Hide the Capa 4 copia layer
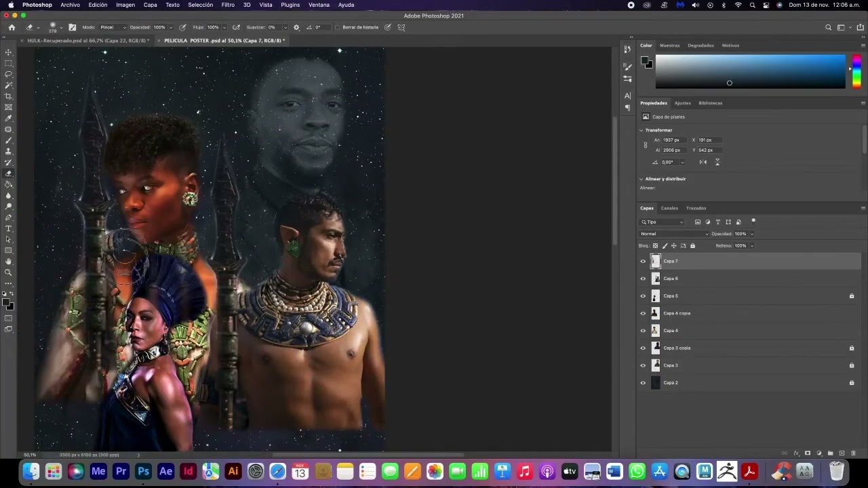This screenshot has width=868, height=488. [x=643, y=313]
